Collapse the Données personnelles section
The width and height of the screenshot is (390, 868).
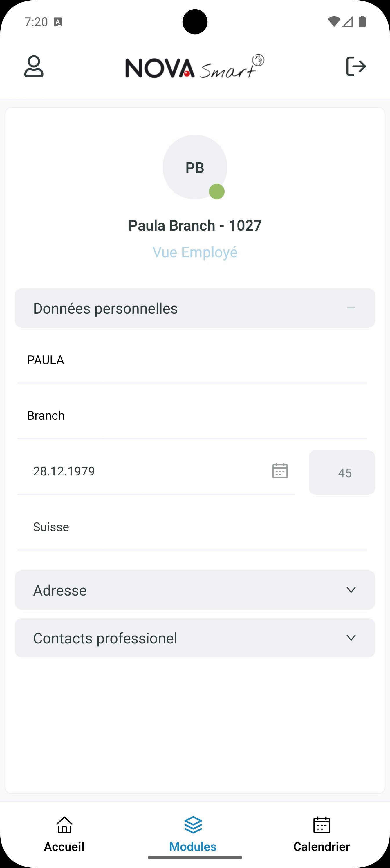pyautogui.click(x=195, y=308)
